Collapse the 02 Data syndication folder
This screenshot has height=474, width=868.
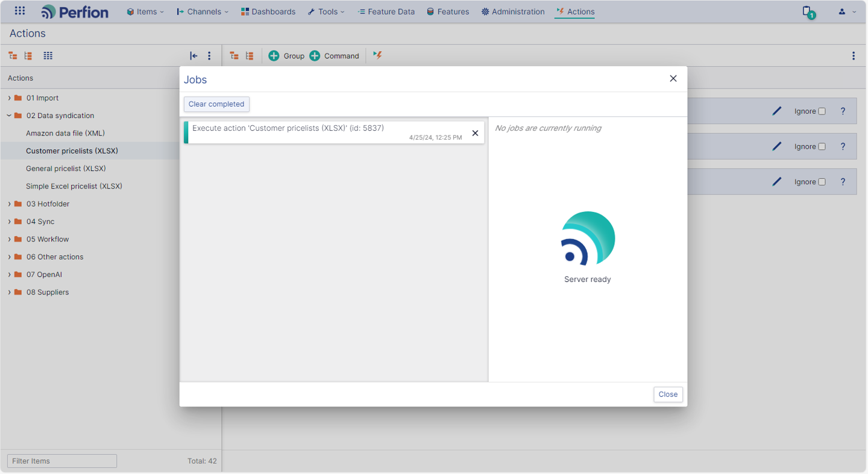[x=9, y=116]
